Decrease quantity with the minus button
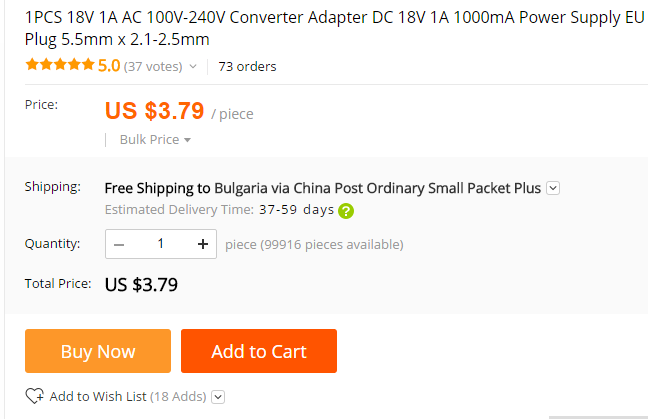The image size is (648, 419). coord(120,244)
